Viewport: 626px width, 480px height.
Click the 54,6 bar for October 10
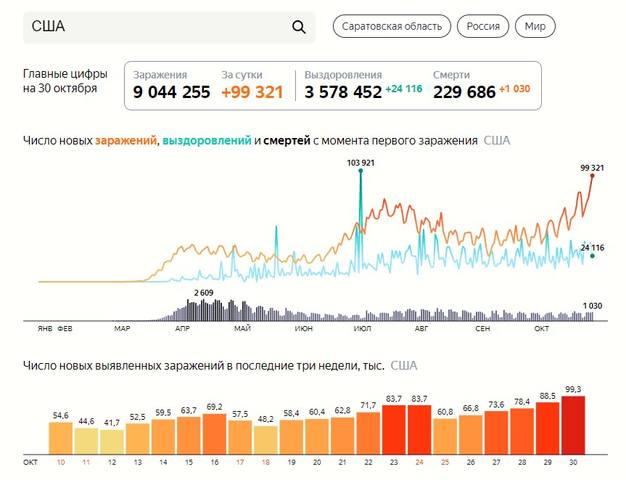pyautogui.click(x=60, y=436)
